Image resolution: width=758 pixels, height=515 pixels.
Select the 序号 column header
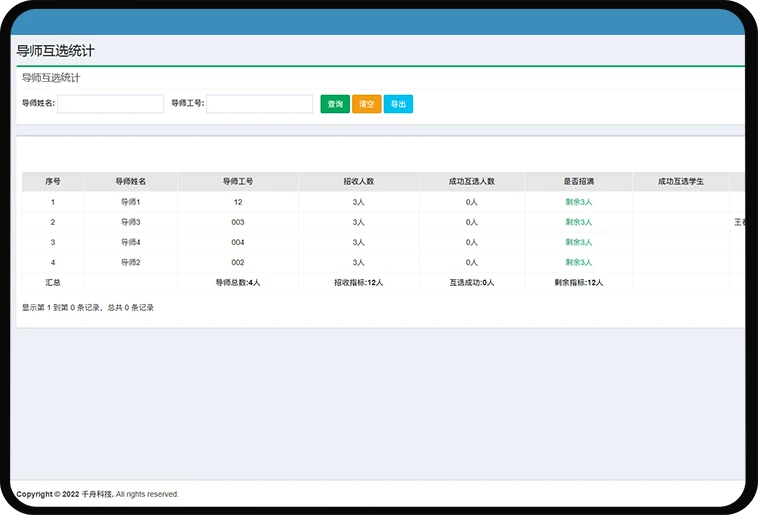point(53,182)
